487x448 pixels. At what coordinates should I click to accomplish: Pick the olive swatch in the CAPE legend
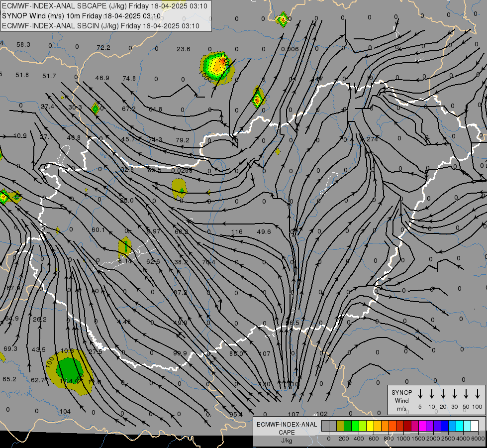point(340,426)
